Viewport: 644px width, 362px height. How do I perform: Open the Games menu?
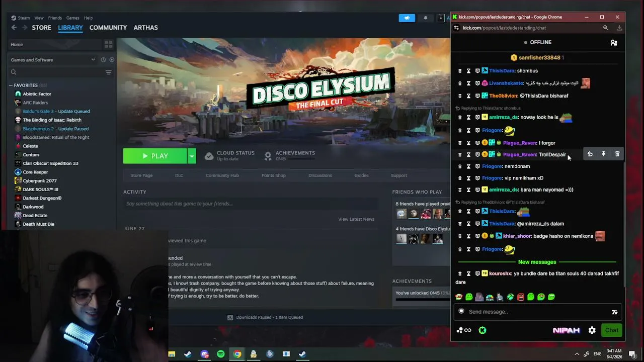pos(72,18)
